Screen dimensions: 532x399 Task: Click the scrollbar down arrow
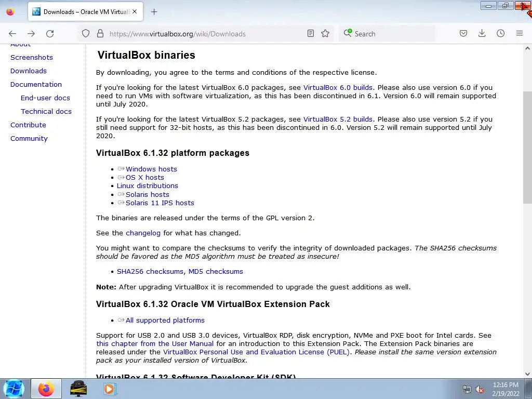pos(527,374)
